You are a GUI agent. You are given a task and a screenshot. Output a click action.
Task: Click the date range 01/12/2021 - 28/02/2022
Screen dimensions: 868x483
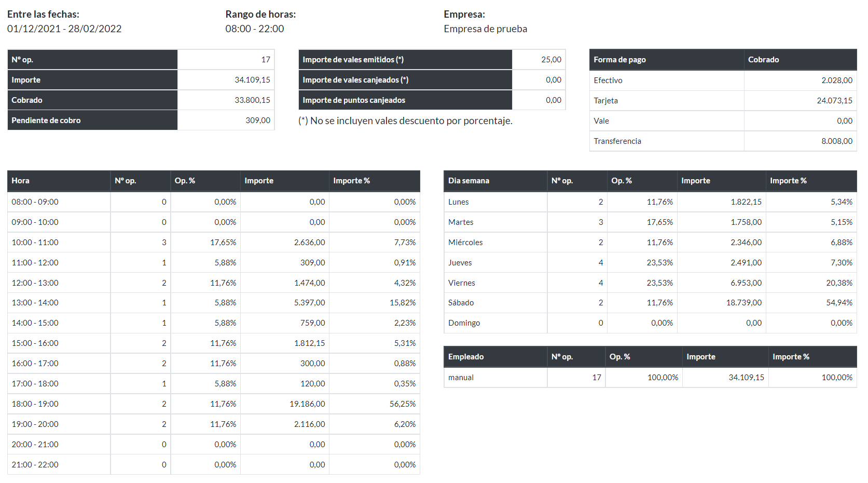click(64, 29)
